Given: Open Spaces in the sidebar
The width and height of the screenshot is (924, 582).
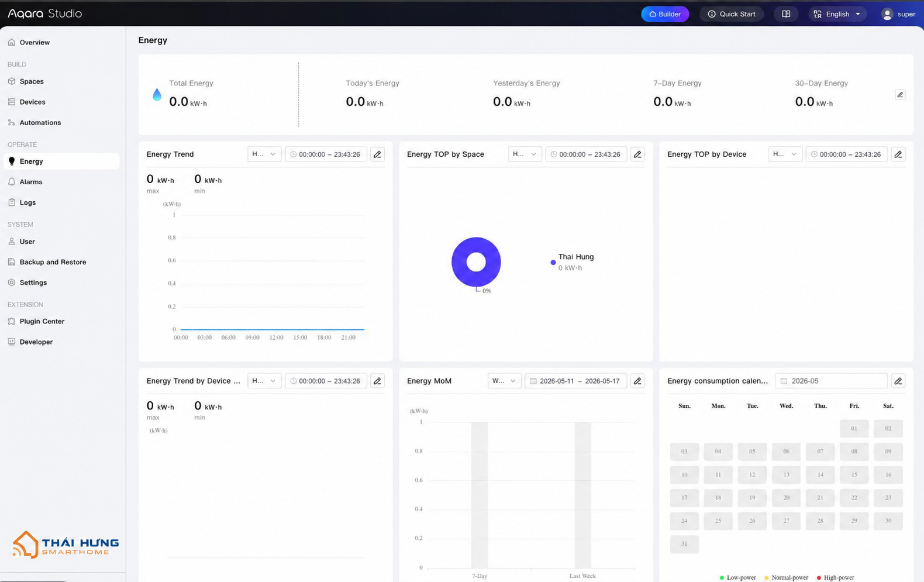Looking at the screenshot, I should click(61, 81).
